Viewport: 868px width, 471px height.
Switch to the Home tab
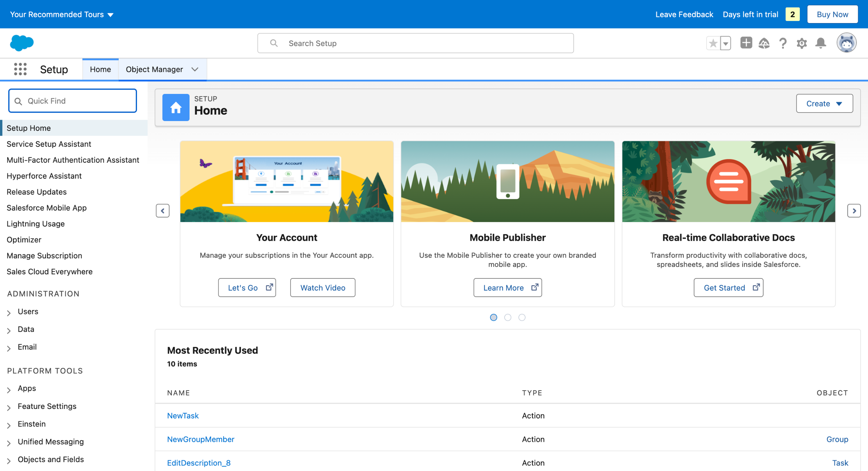coord(100,69)
